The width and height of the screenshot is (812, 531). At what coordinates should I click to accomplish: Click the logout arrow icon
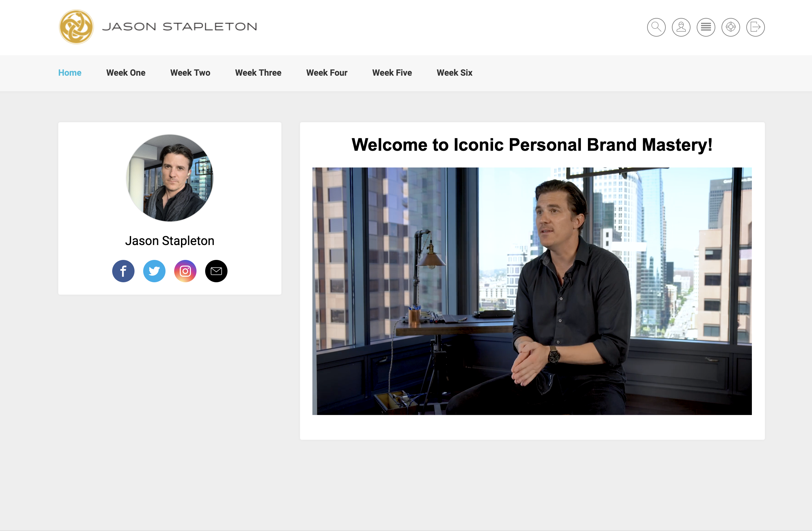pyautogui.click(x=755, y=27)
